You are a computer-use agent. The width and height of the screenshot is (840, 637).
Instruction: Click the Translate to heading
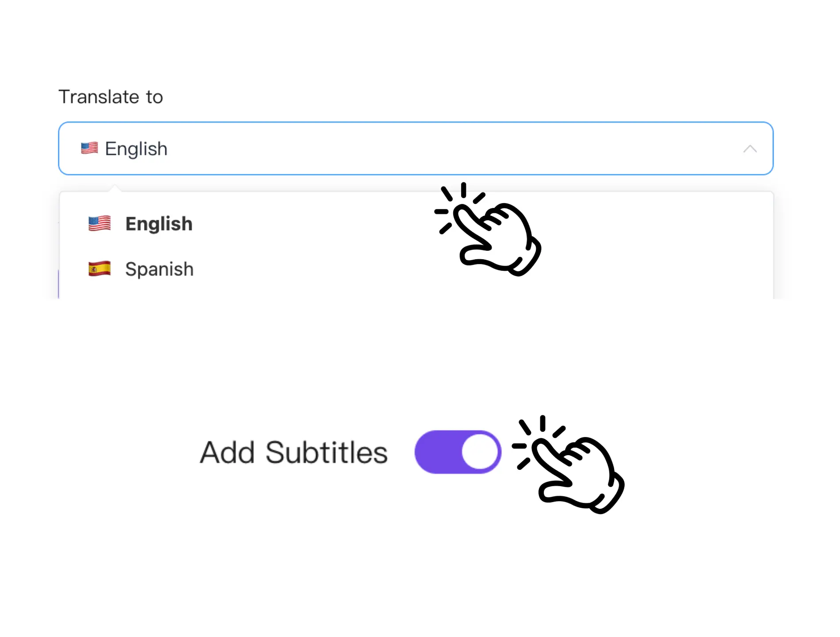[111, 96]
